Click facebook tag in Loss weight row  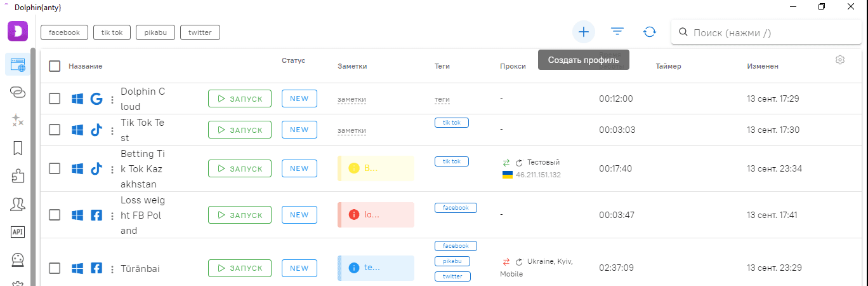[456, 208]
